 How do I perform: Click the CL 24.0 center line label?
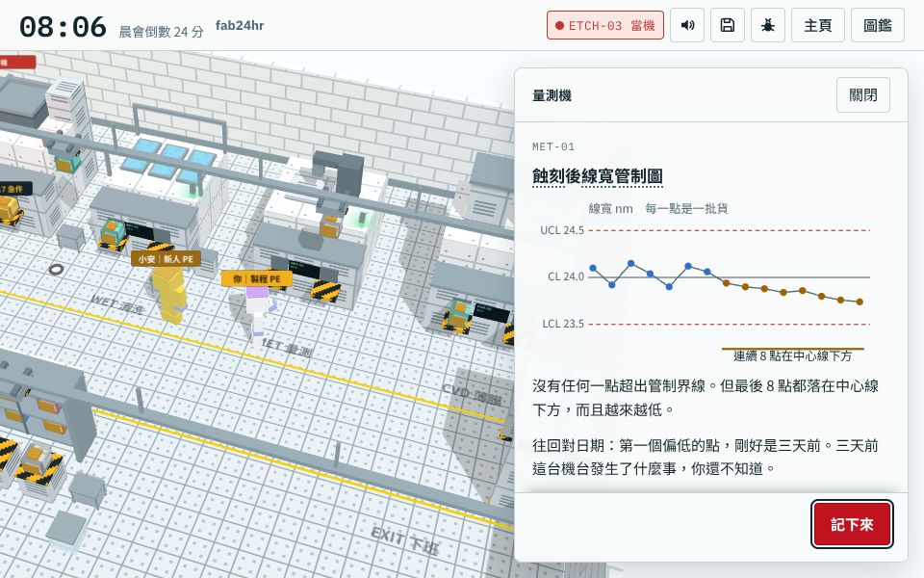[x=566, y=276]
